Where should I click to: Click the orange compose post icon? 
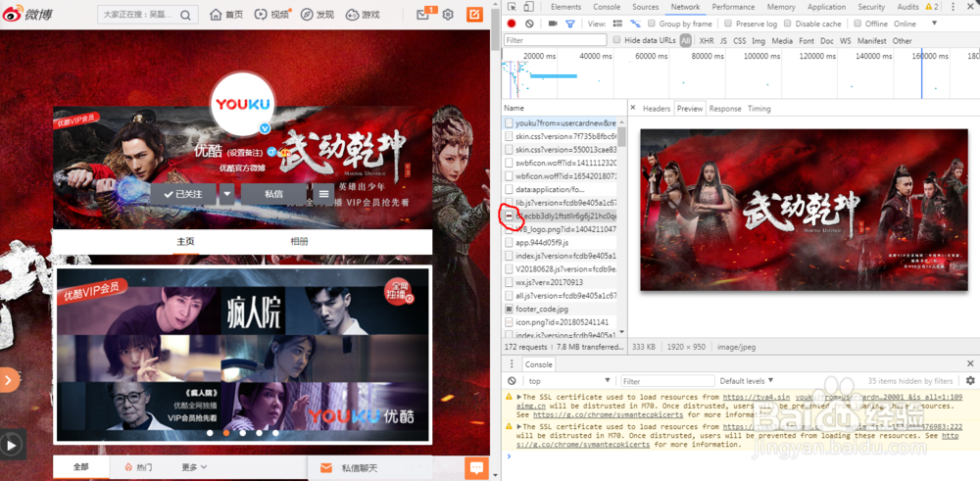475,15
